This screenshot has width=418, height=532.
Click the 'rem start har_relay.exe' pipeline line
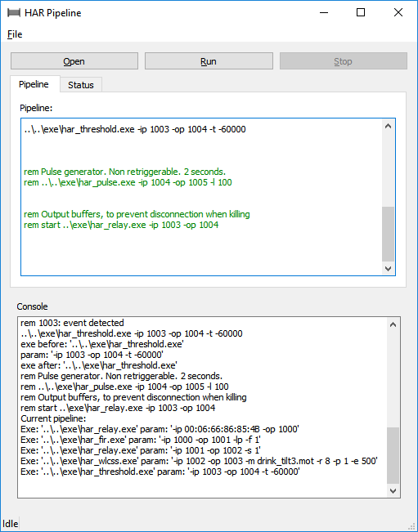(x=121, y=225)
